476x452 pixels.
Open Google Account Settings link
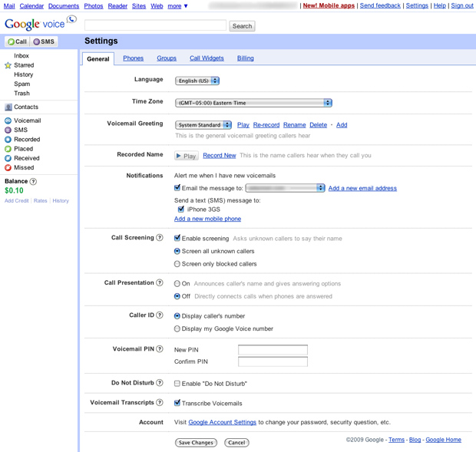pyautogui.click(x=222, y=422)
